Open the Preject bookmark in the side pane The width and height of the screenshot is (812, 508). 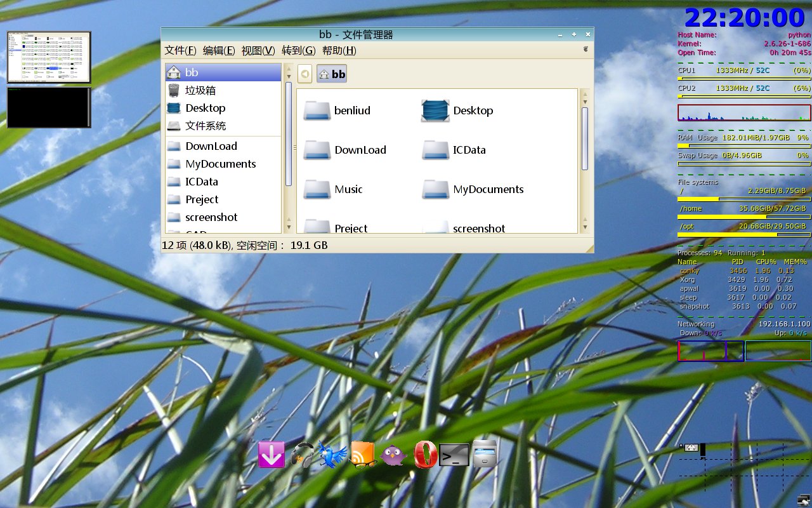pos(223,199)
